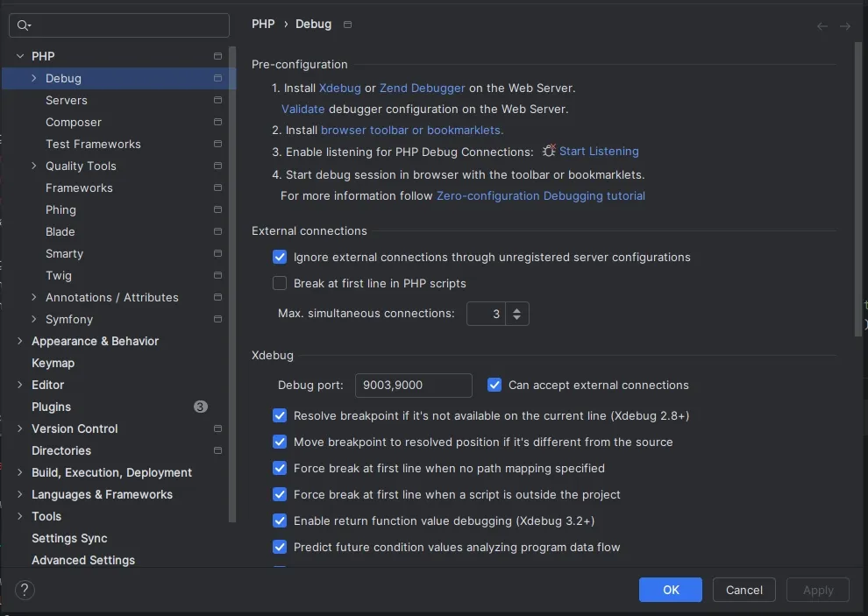Expand the Tools section

pos(20,516)
